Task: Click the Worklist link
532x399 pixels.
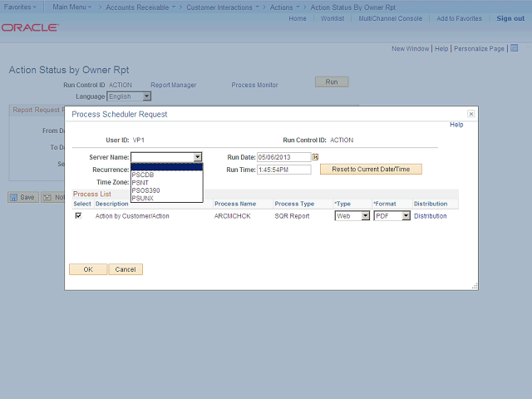Action: tap(332, 18)
